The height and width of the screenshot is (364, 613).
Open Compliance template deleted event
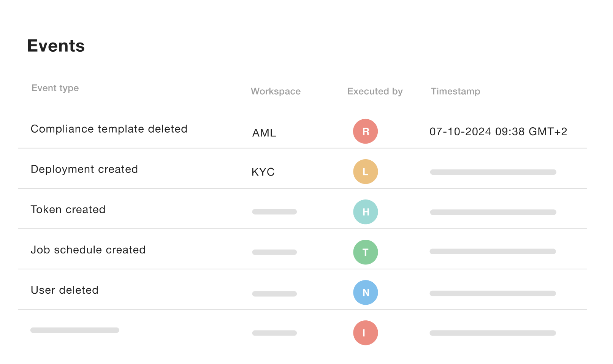109,129
